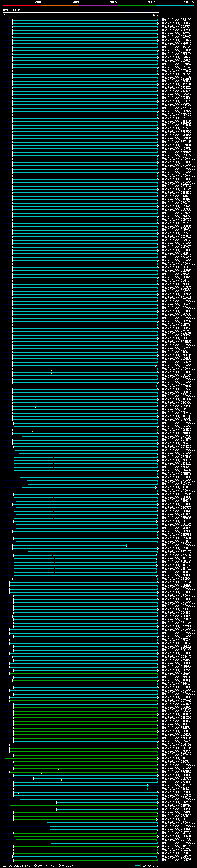Select hit UniRef100_Q17BP4
Viewport: 197px width, 868px height.
click(177, 213)
